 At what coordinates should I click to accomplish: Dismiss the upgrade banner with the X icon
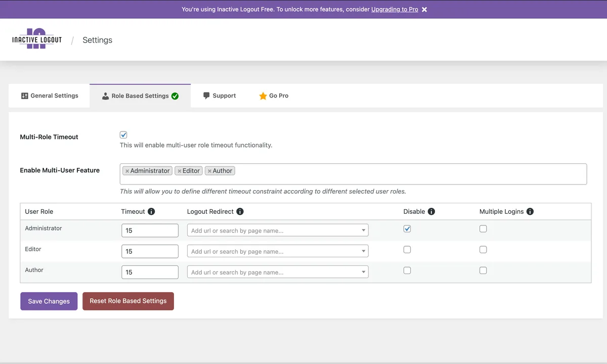[x=424, y=9]
